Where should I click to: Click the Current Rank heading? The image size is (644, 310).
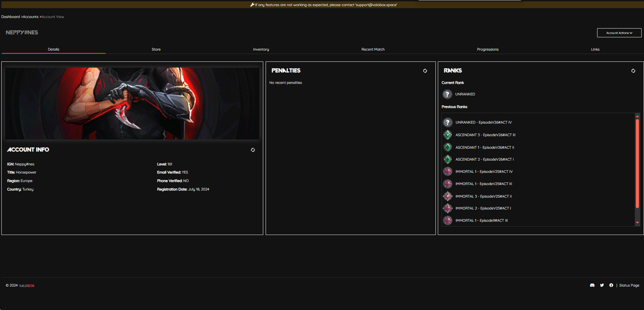(x=453, y=83)
